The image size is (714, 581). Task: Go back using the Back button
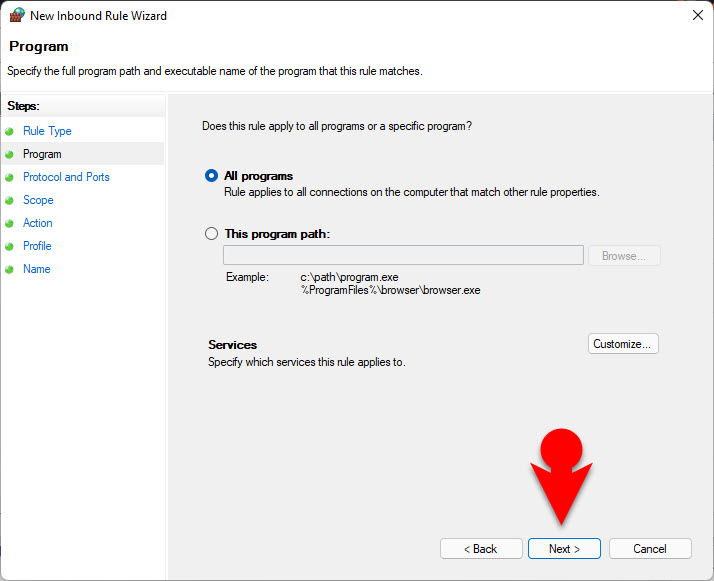pos(481,549)
